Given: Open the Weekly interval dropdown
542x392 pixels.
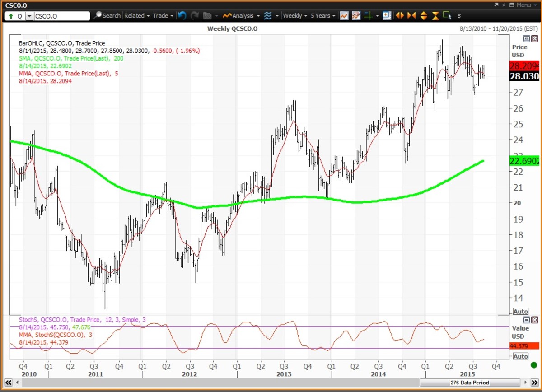Looking at the screenshot, I should tap(294, 16).
